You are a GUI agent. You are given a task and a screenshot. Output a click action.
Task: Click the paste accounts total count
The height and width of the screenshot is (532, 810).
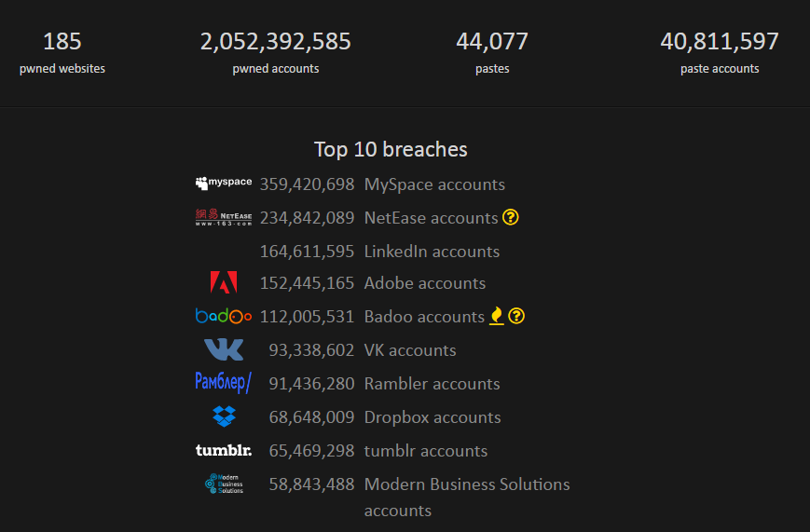point(720,42)
